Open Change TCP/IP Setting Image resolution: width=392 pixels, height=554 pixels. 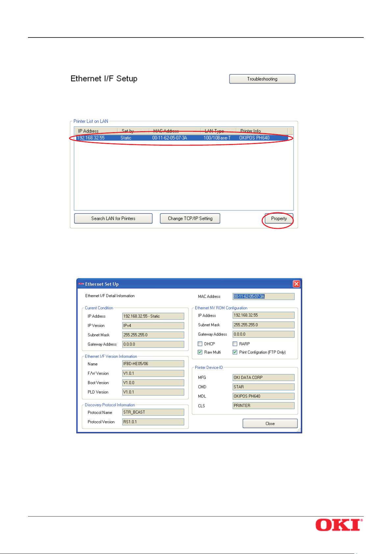pos(190,219)
